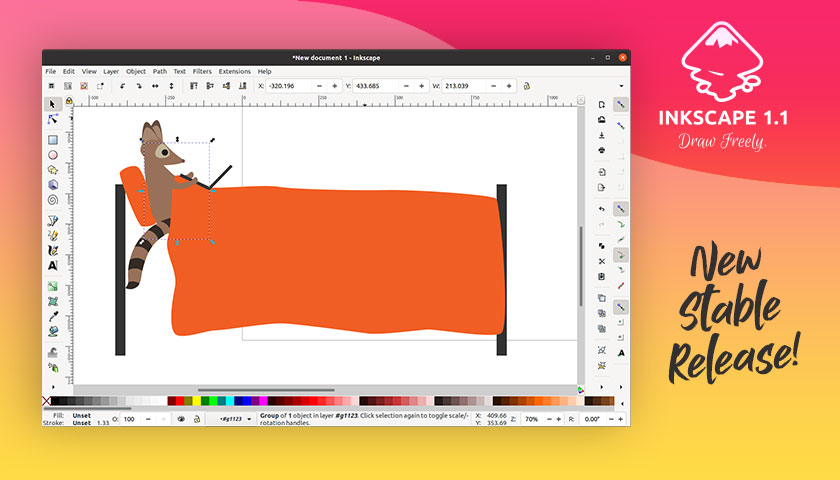Click Rotate 90° clockwise icon
Image resolution: width=840 pixels, height=480 pixels.
(x=139, y=86)
